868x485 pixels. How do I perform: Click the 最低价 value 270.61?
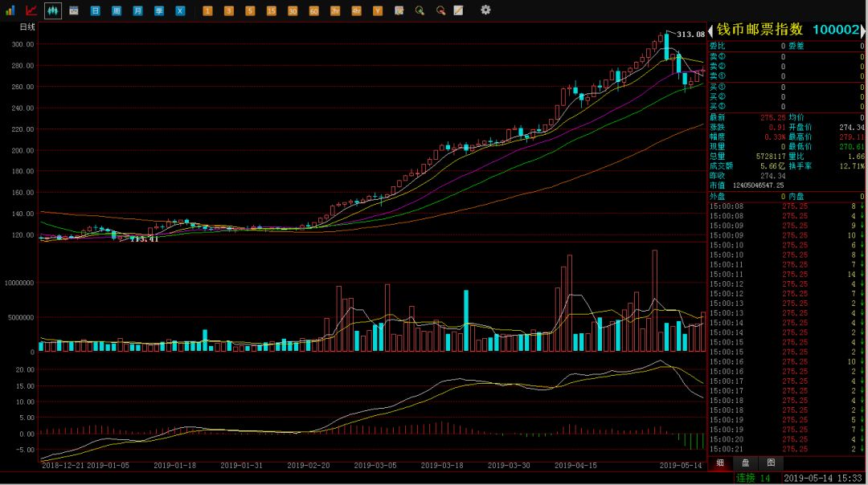pos(851,147)
